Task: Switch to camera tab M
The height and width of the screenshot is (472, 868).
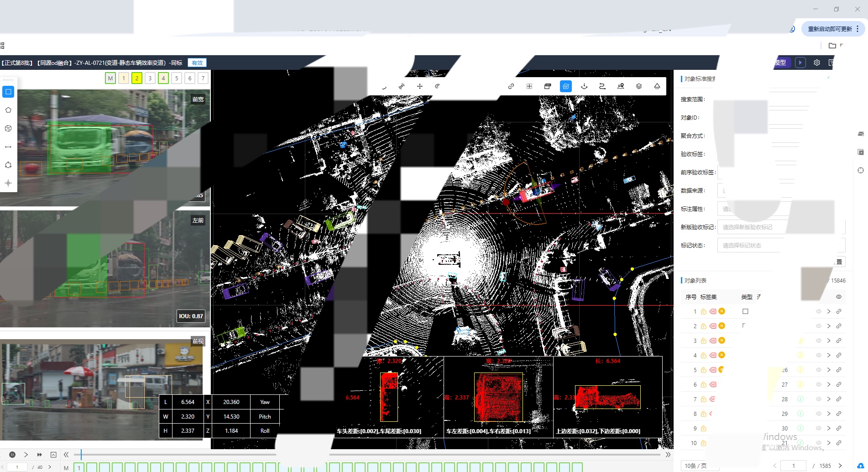Action: (110, 78)
